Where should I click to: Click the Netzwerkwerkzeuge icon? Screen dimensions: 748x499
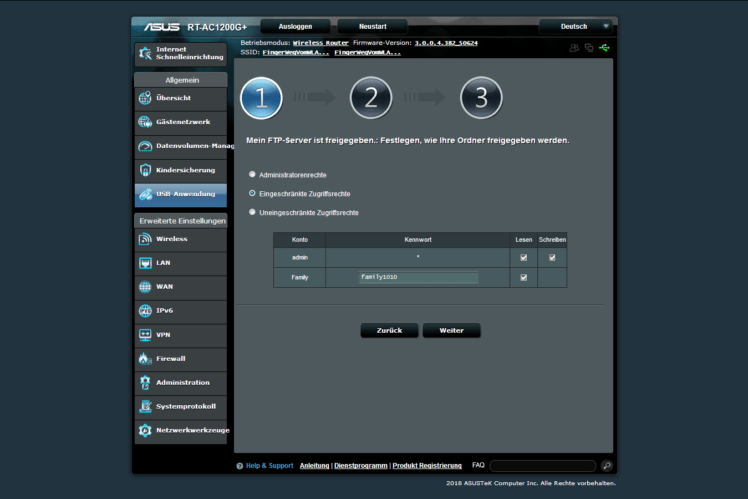(x=145, y=430)
